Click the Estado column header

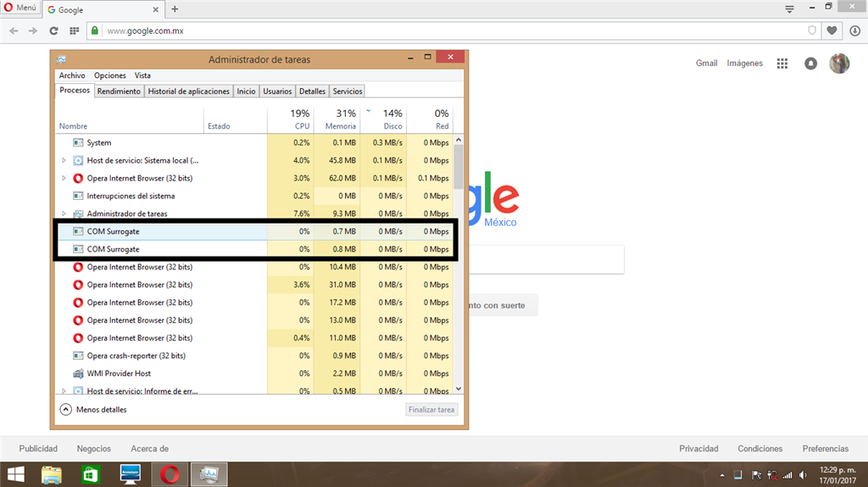tap(236, 119)
